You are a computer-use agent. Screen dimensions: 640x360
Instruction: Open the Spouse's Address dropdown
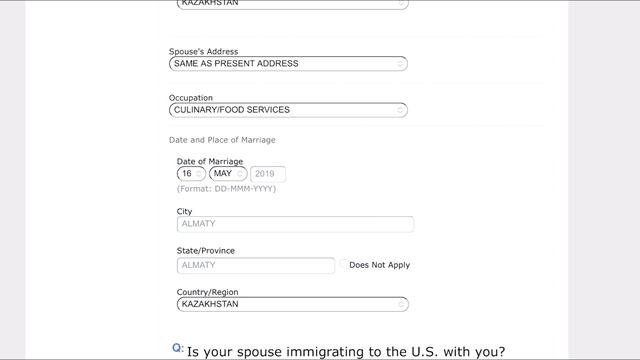288,64
